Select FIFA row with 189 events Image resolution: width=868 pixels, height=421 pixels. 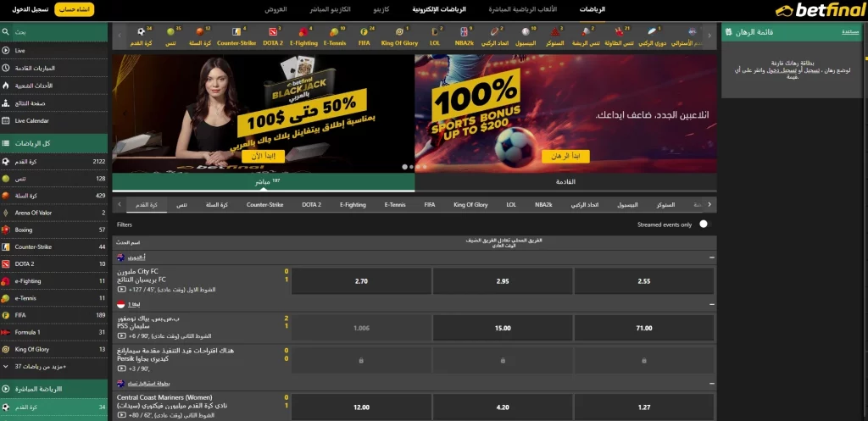53,315
